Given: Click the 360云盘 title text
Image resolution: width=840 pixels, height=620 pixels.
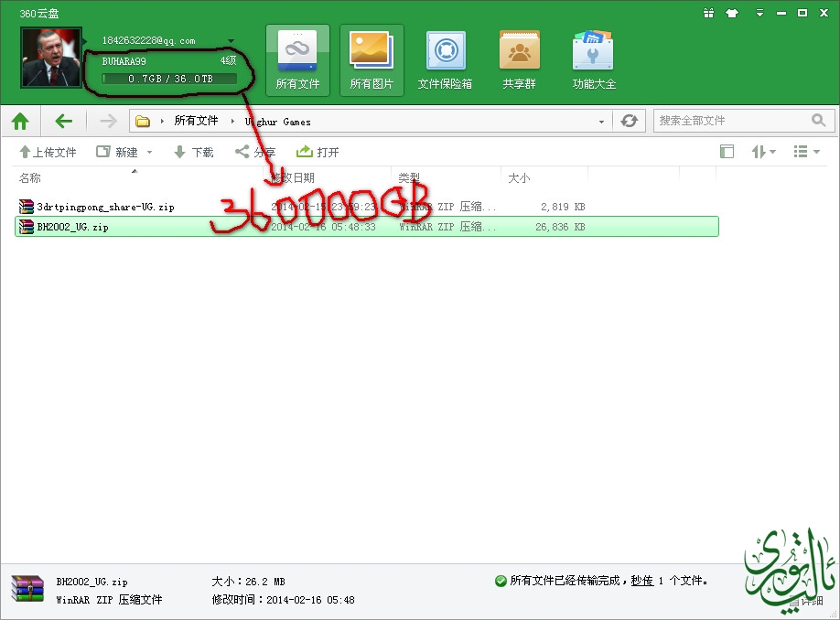Looking at the screenshot, I should tap(39, 14).
